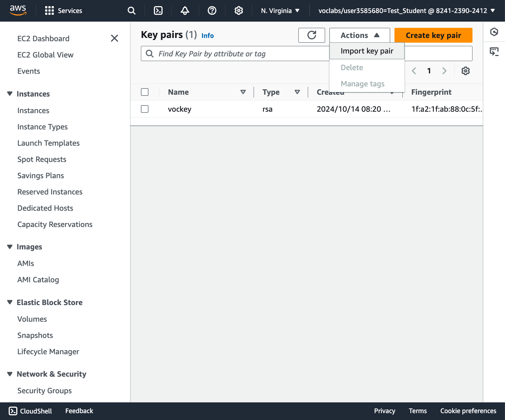Collapse the Actions dropdown
505x420 pixels.
point(360,35)
